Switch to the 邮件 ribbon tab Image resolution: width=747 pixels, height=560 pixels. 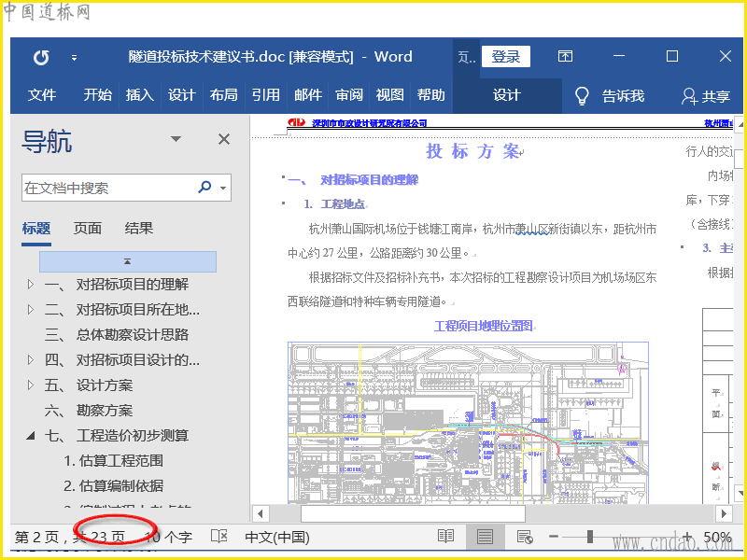click(308, 95)
